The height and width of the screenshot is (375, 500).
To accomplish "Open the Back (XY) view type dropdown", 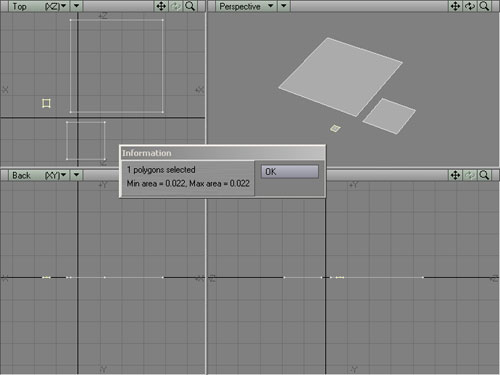I will pyautogui.click(x=39, y=175).
